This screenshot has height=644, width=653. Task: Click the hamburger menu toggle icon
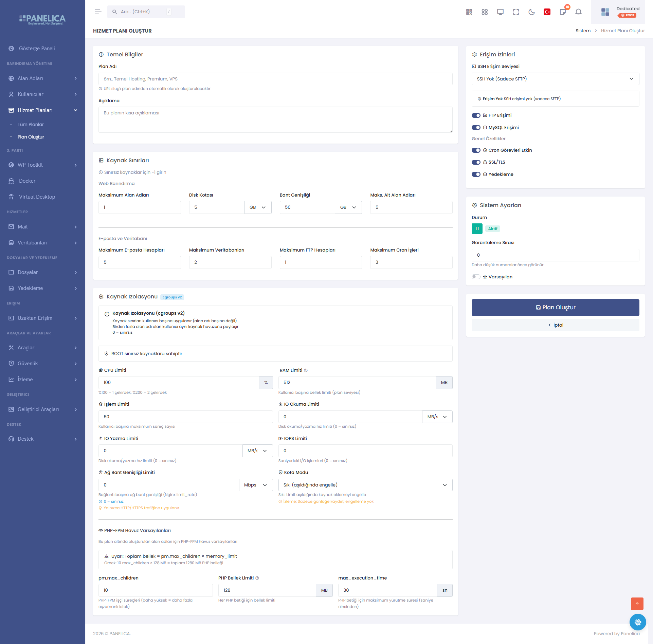click(98, 12)
